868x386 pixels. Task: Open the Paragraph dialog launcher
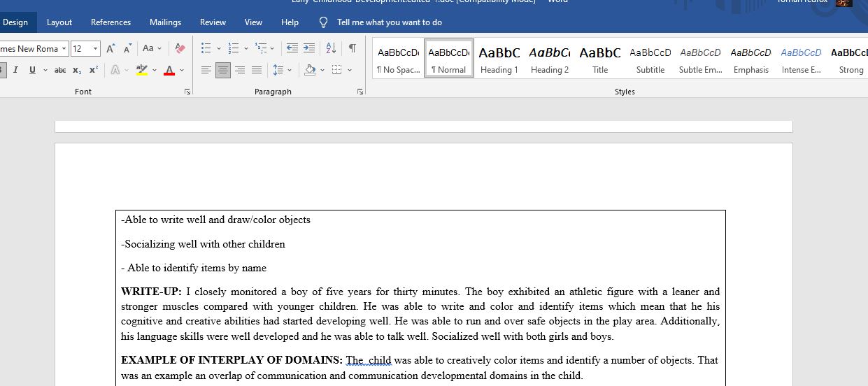[x=360, y=92]
